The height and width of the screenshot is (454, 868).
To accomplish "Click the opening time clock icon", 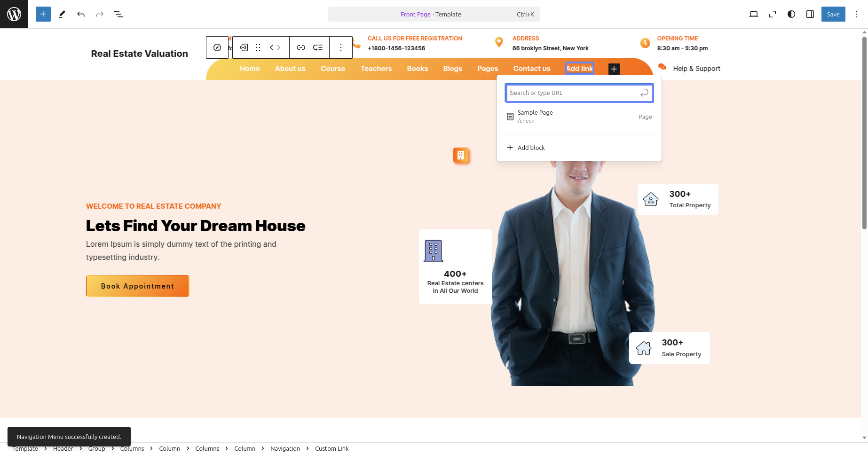I will point(645,43).
